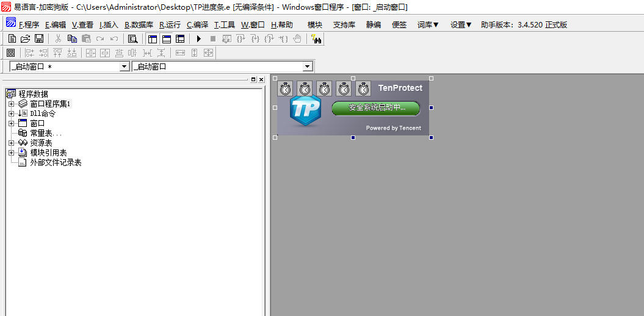This screenshot has height=316, width=644.
Task: Toggle the left work panel view button
Action: pyautogui.click(x=153, y=39)
